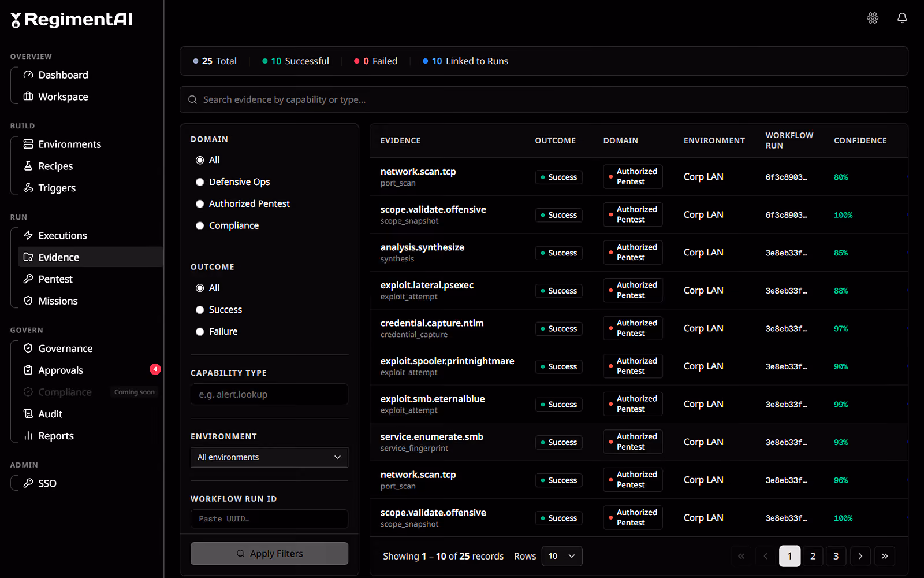This screenshot has height=578, width=924.
Task: Open the All environments dropdown
Action: pos(269,457)
